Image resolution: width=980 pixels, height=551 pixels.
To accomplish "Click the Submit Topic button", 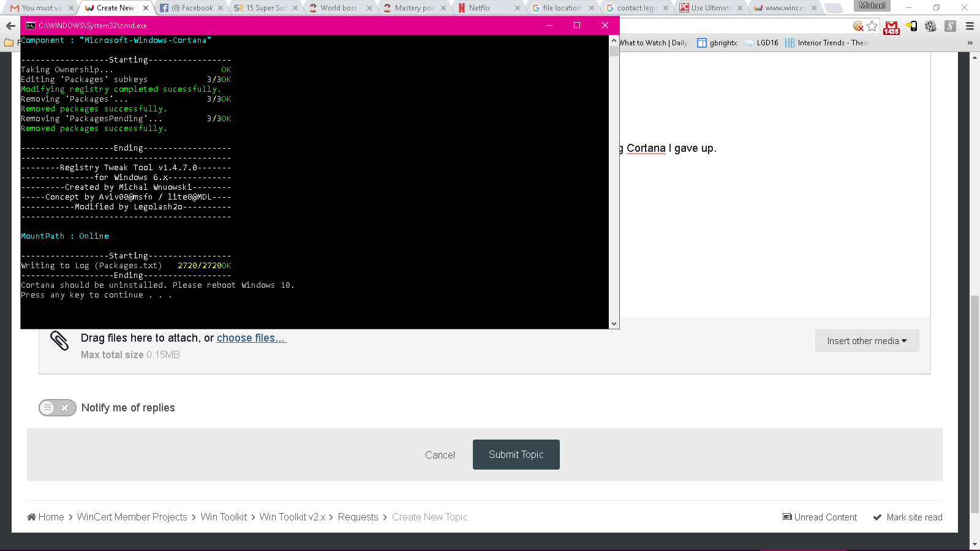I will coord(516,454).
